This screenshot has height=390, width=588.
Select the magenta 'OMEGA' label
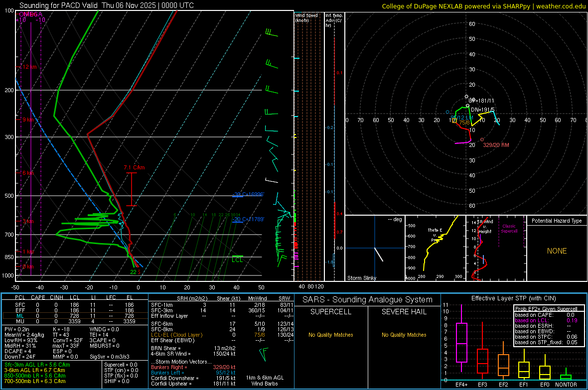click(31, 14)
